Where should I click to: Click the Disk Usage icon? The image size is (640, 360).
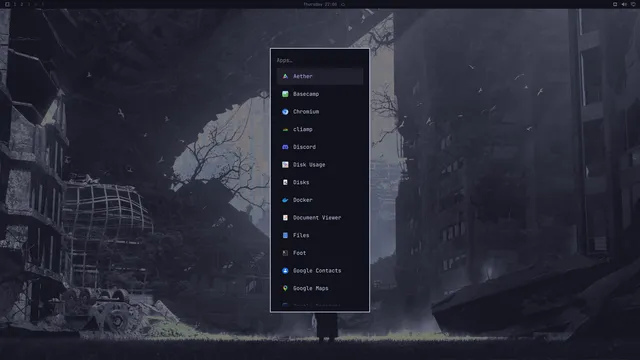(285, 164)
